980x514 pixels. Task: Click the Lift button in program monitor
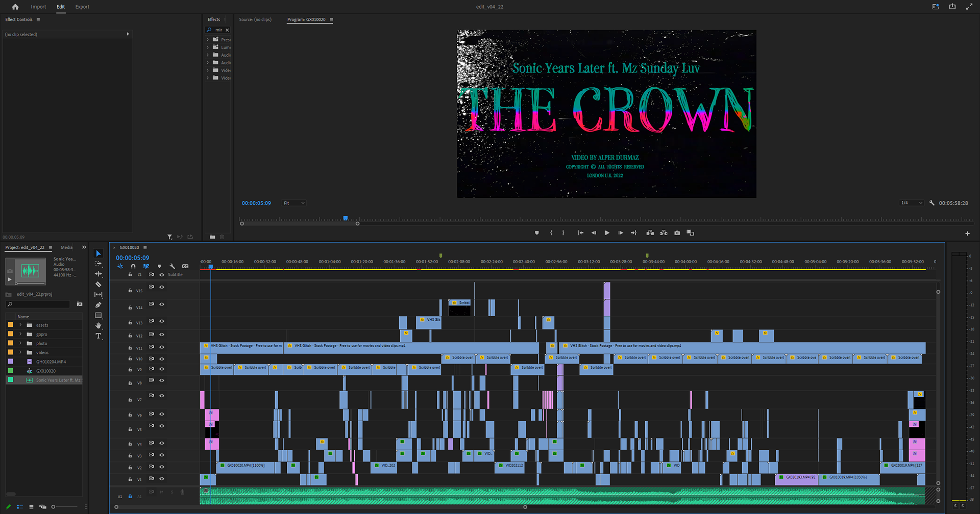650,233
